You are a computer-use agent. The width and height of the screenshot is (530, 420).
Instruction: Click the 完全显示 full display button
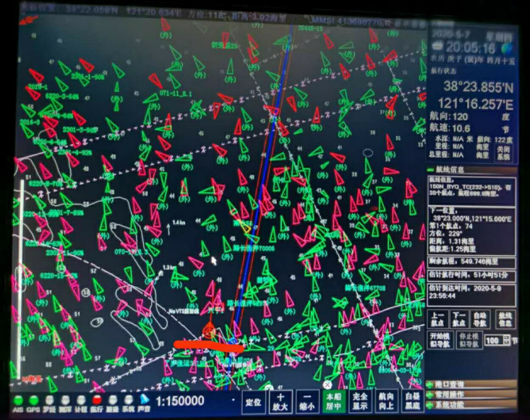click(360, 401)
